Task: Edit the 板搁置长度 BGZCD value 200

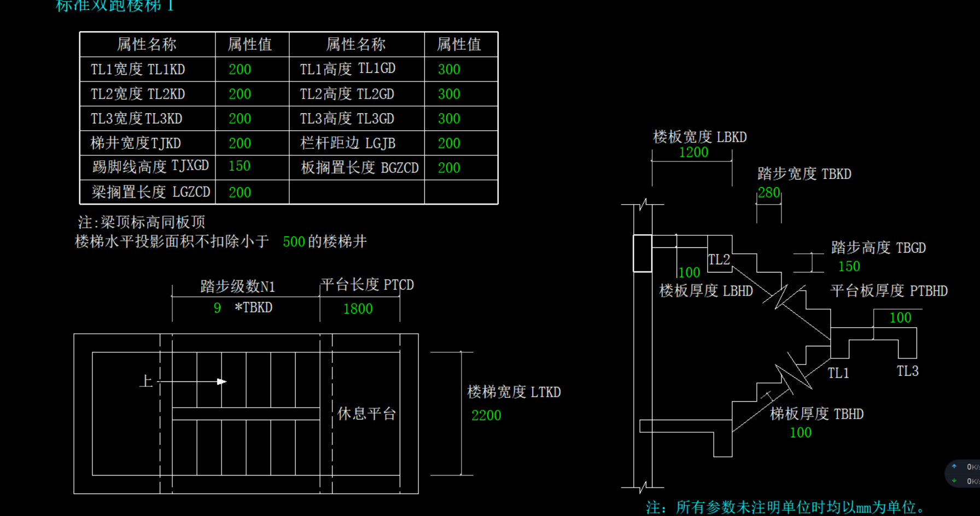Action: pyautogui.click(x=449, y=168)
